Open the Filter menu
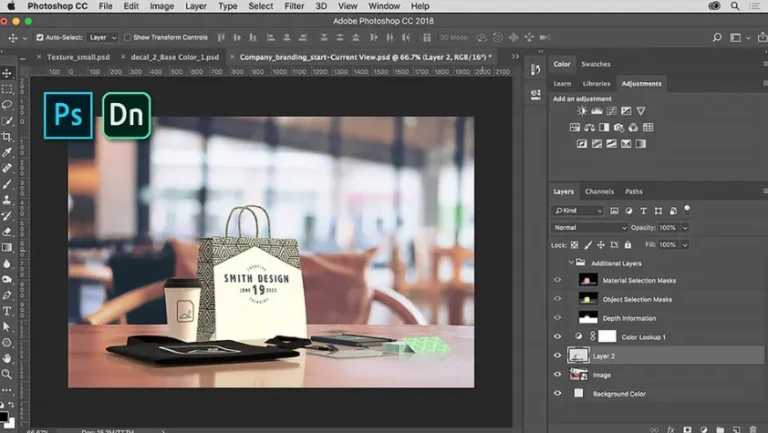This screenshot has width=768, height=433. point(294,6)
